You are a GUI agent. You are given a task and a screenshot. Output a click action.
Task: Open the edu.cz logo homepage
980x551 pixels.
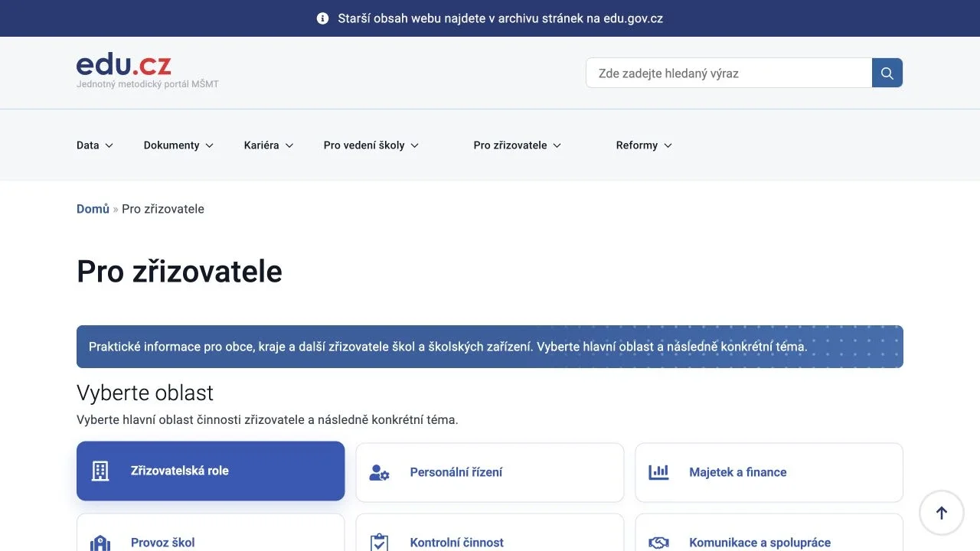click(x=124, y=66)
